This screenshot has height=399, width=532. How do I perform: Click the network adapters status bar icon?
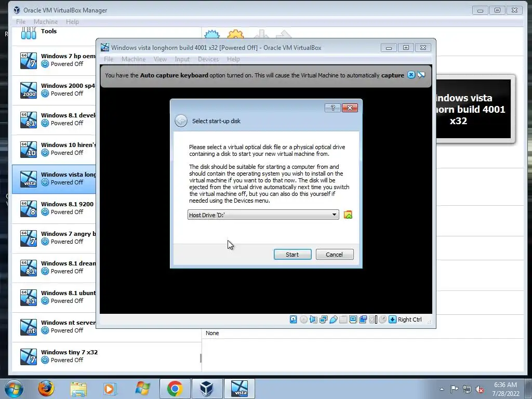323,320
